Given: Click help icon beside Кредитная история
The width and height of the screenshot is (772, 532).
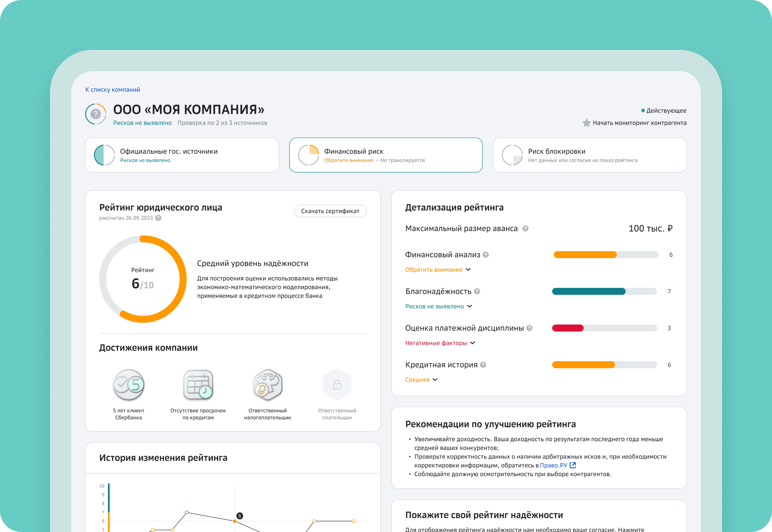Looking at the screenshot, I should point(483,365).
